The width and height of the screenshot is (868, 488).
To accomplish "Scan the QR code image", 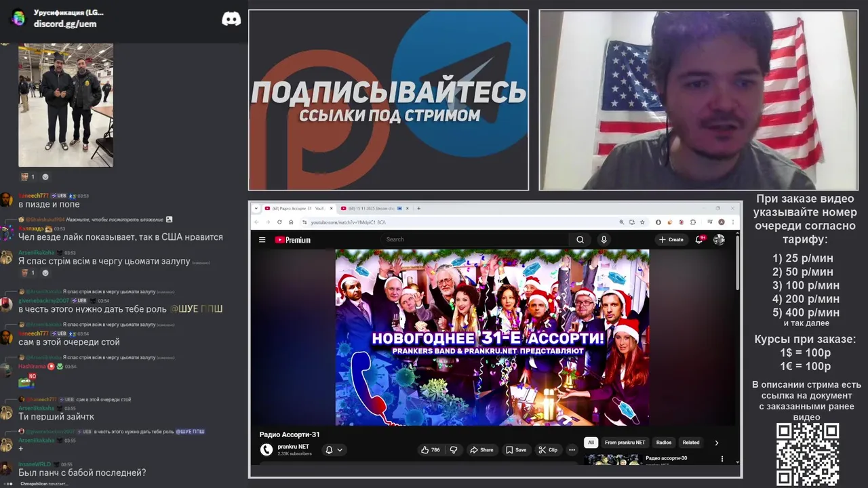I will 808,455.
